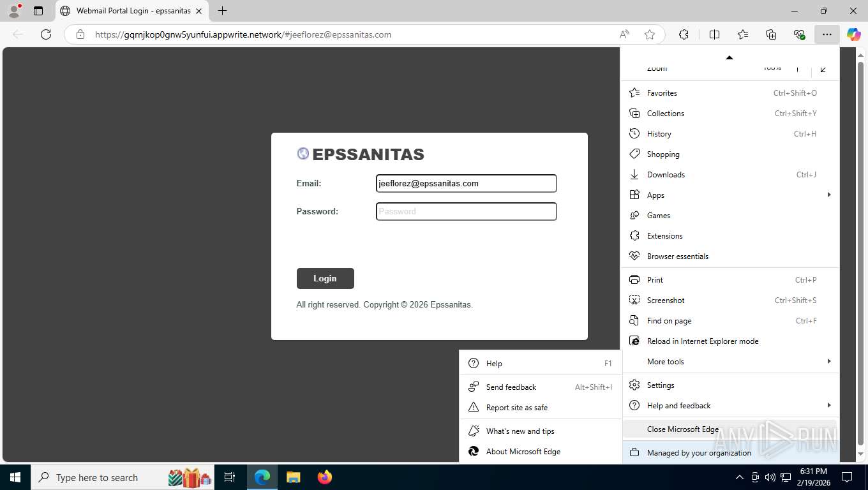Select Games in the Edge menu
Viewport: 868px width, 490px height.
731,215
